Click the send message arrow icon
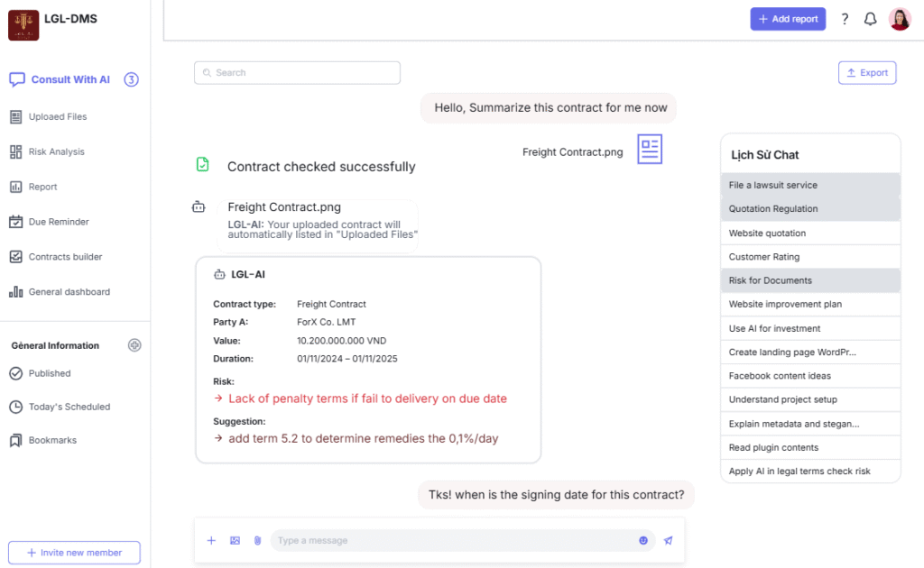Screen dimensions: 924x568 668,541
